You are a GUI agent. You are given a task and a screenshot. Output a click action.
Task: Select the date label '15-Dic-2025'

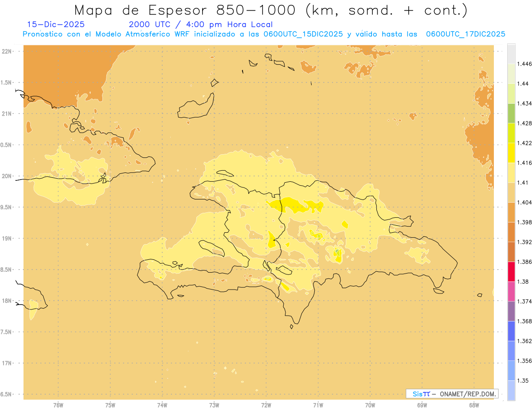56,25
